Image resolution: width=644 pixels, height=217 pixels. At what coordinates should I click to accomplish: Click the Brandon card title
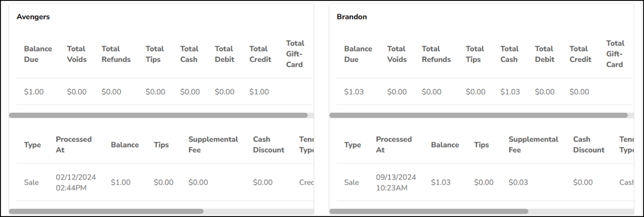click(x=352, y=17)
